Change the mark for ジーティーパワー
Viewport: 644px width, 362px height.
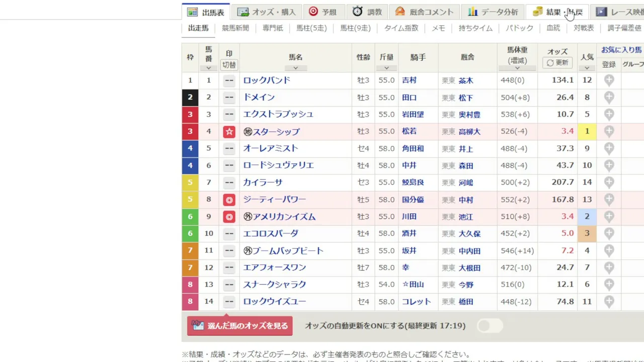click(x=229, y=200)
